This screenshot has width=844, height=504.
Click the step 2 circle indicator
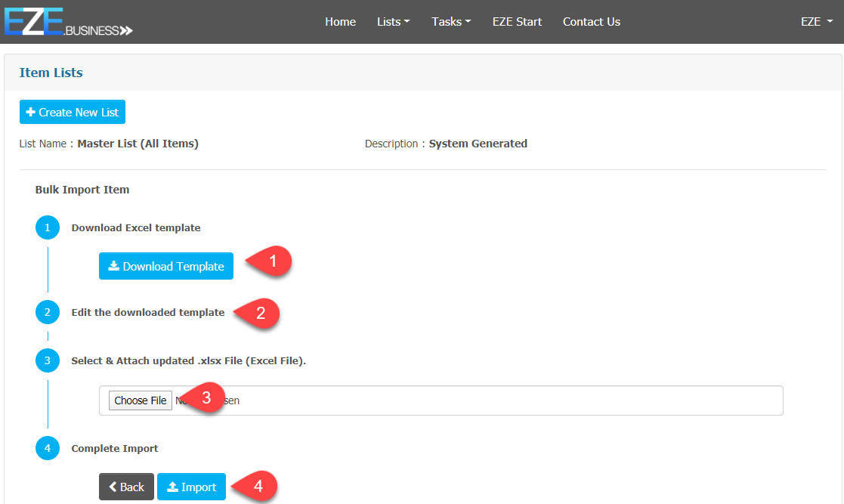click(47, 312)
